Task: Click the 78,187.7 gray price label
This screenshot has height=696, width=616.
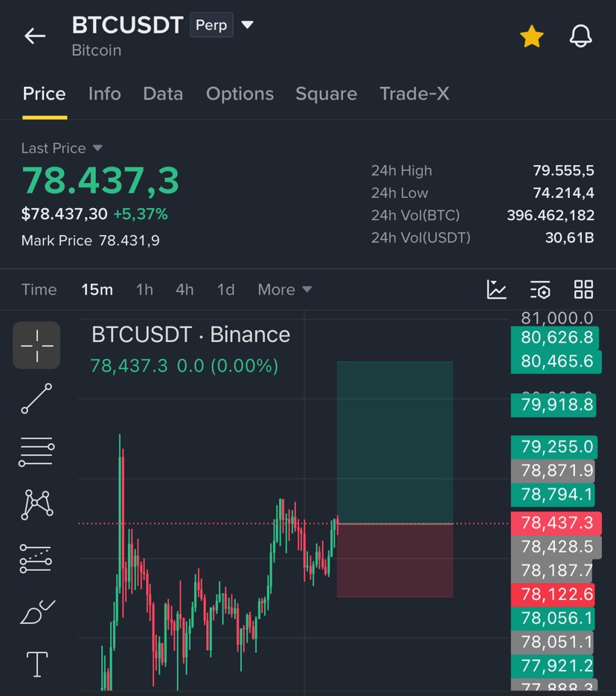Action: click(553, 571)
